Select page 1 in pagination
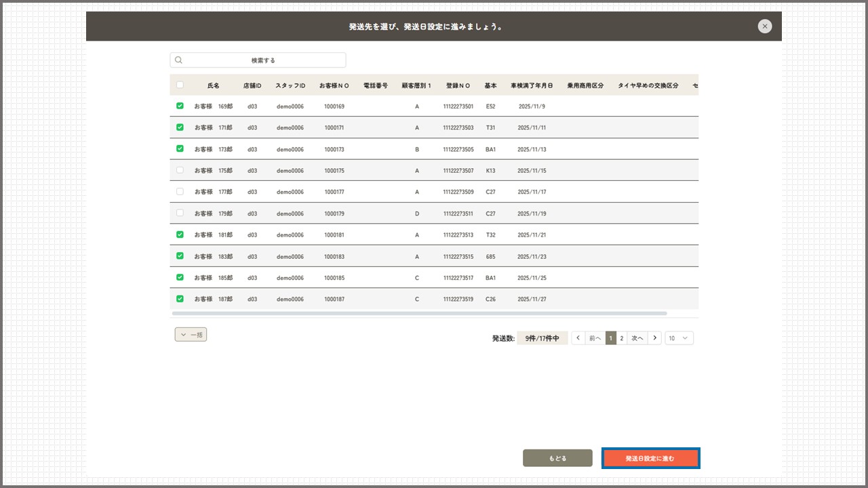This screenshot has width=868, height=488. coord(611,338)
